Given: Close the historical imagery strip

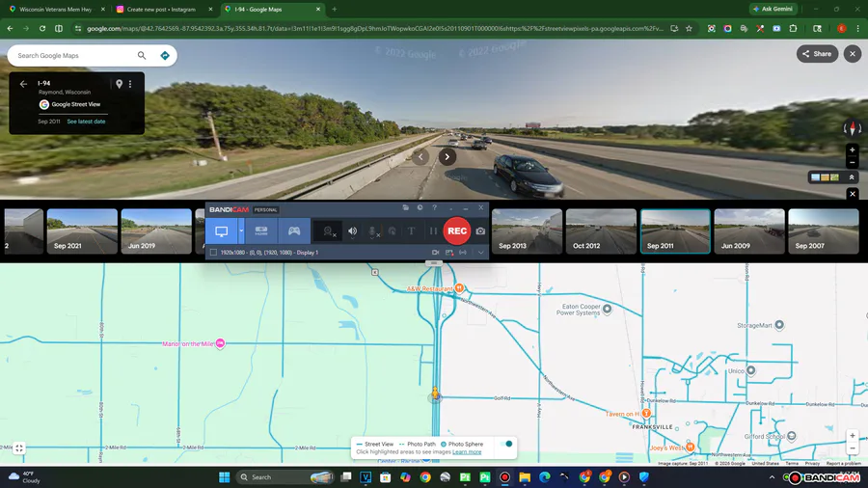Looking at the screenshot, I should coord(853,194).
